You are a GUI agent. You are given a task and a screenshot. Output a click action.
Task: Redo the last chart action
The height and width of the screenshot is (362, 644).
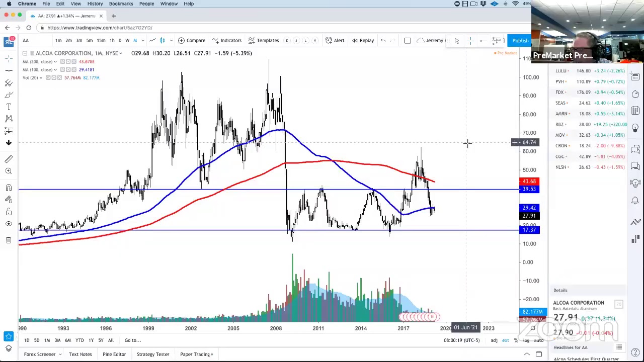(393, 40)
